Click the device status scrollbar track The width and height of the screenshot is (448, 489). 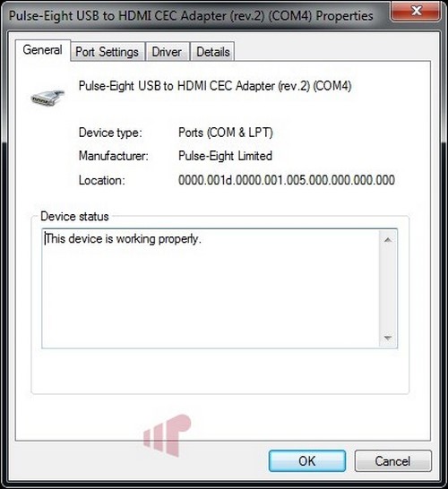(x=388, y=288)
